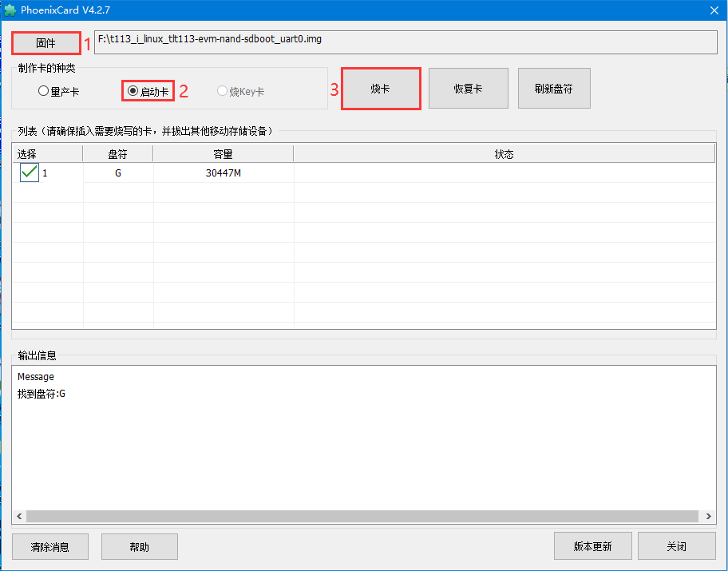The height and width of the screenshot is (571, 728).
Task: Click the firmware path input field
Action: pyautogui.click(x=406, y=42)
